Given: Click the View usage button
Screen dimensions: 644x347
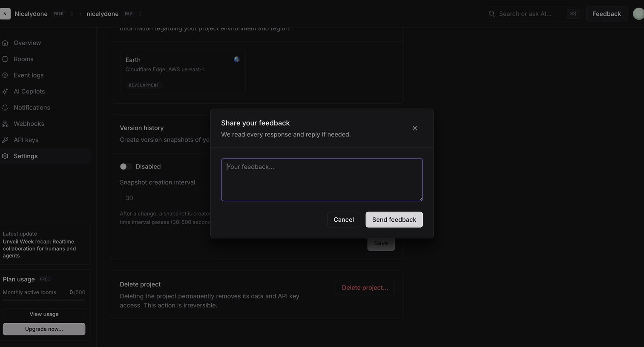Looking at the screenshot, I should coord(44,314).
